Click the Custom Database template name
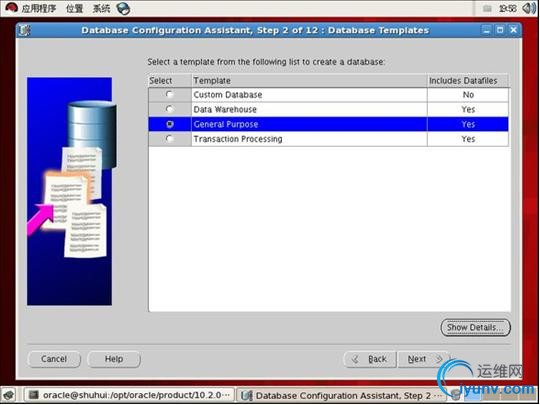540x405 pixels. [228, 95]
